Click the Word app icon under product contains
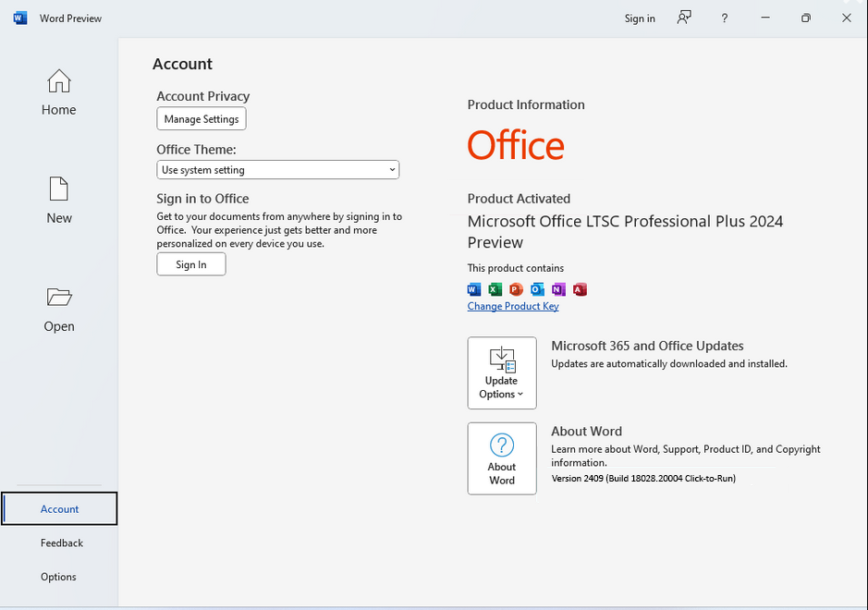The height and width of the screenshot is (610, 868). (474, 289)
